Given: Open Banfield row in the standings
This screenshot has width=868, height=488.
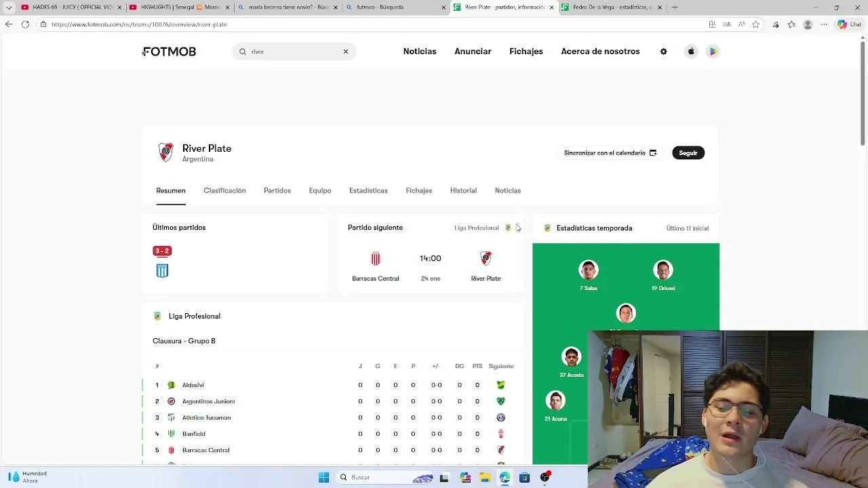Looking at the screenshot, I should click(x=333, y=434).
